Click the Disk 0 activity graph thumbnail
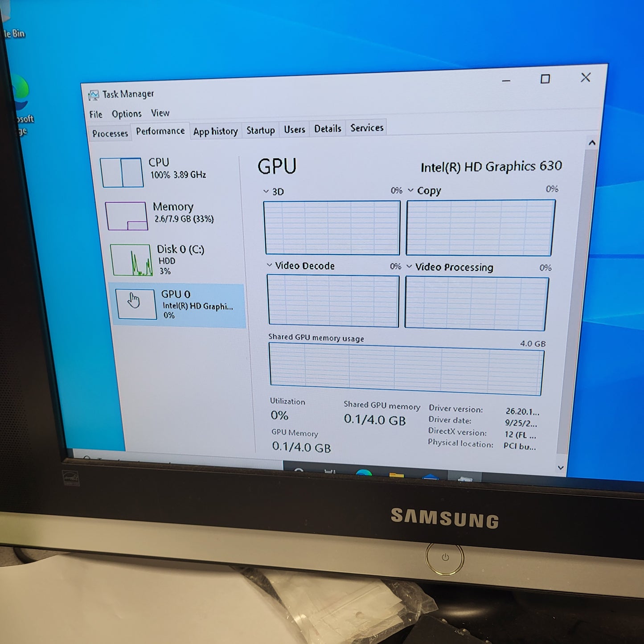Screen dimensions: 644x644 (131, 260)
